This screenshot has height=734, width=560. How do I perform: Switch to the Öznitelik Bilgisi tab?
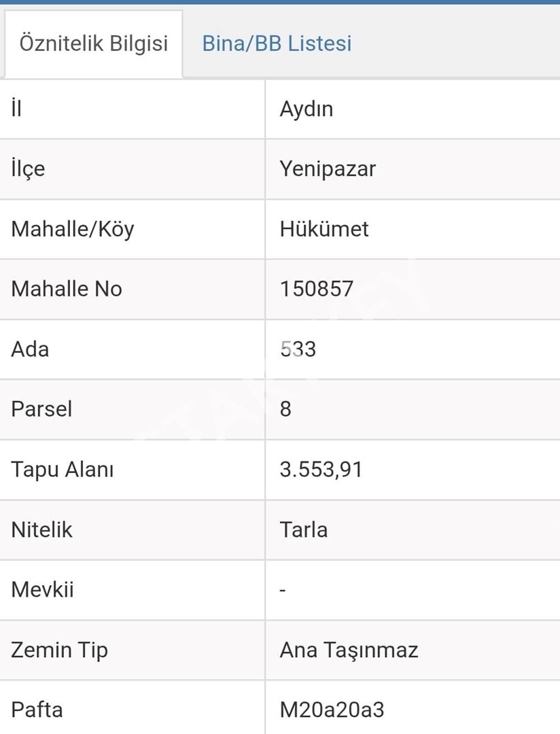[x=94, y=43]
